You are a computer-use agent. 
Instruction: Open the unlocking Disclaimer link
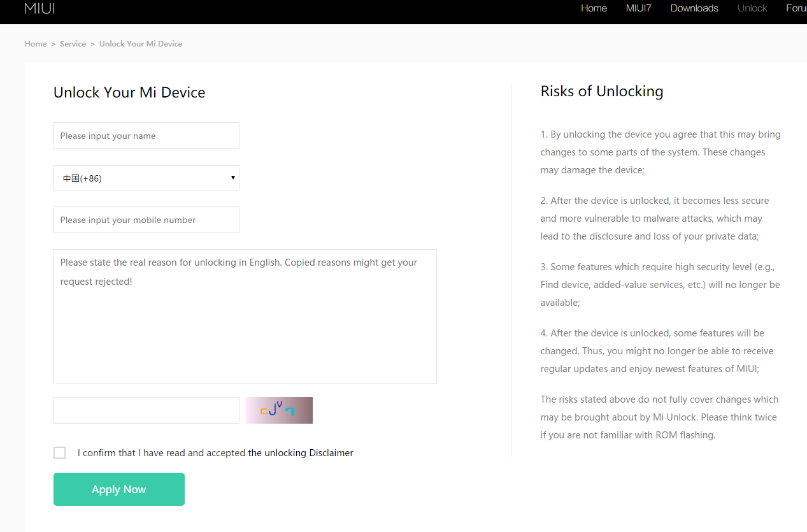(x=301, y=453)
